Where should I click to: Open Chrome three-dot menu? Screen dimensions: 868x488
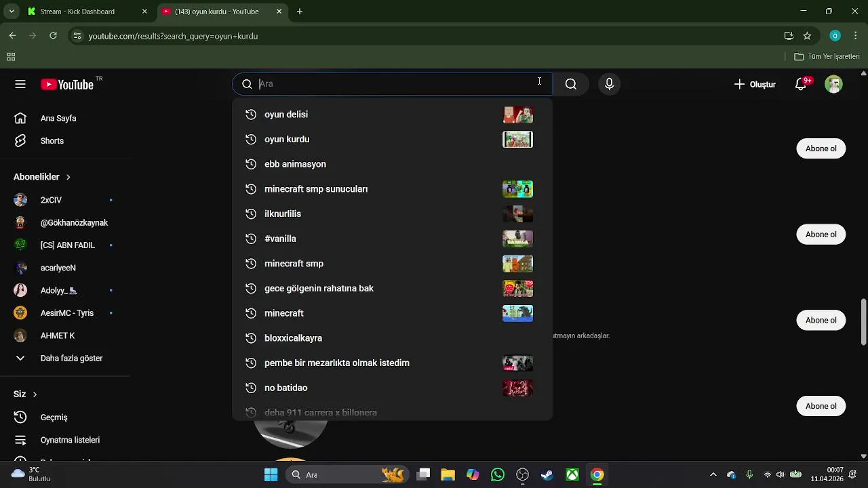tap(856, 36)
